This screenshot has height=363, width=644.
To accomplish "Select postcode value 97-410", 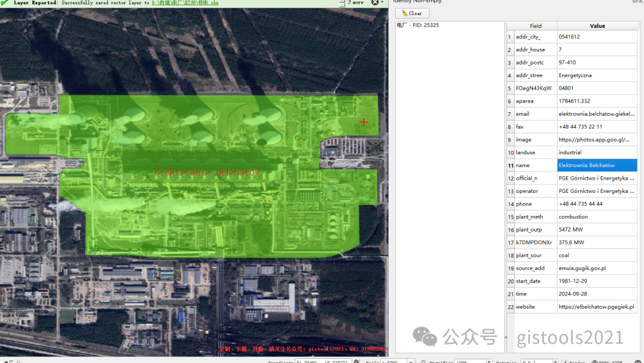I will coord(597,63).
